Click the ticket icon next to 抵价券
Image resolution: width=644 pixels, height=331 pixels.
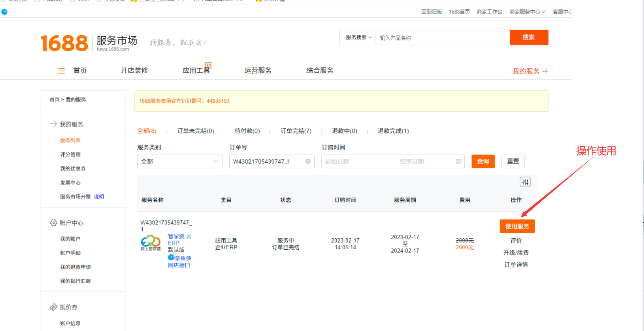53,307
